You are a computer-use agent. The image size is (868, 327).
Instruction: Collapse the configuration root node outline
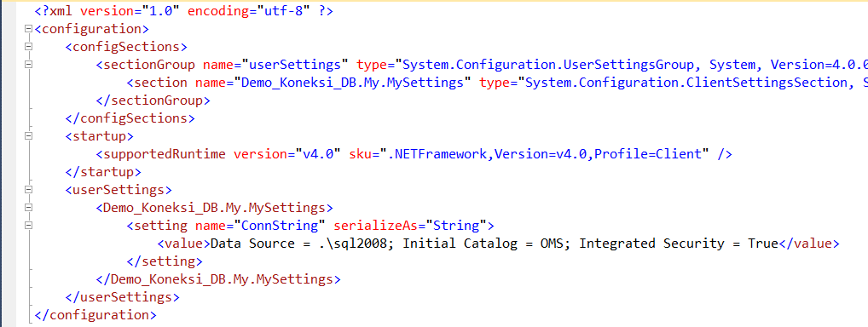coord(29,29)
